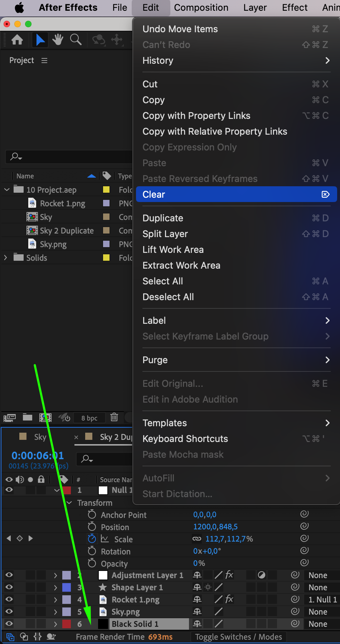The height and width of the screenshot is (644, 340).
Task: Click the 8 bpc color depth button
Action: coord(89,418)
